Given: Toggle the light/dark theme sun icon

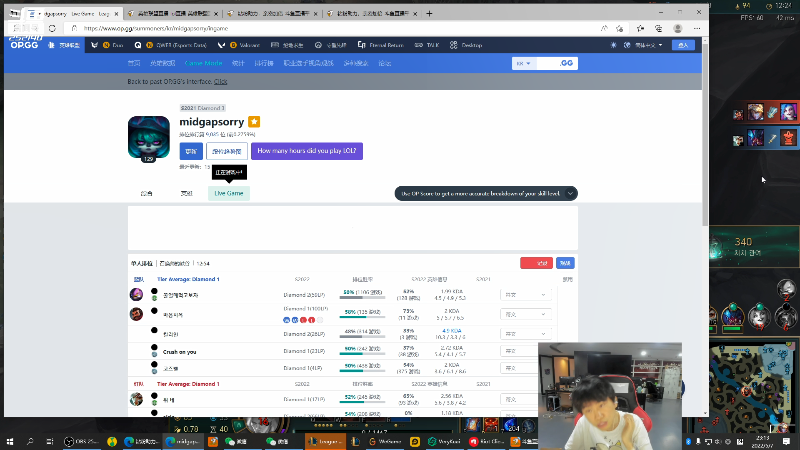Looking at the screenshot, I should 613,45.
